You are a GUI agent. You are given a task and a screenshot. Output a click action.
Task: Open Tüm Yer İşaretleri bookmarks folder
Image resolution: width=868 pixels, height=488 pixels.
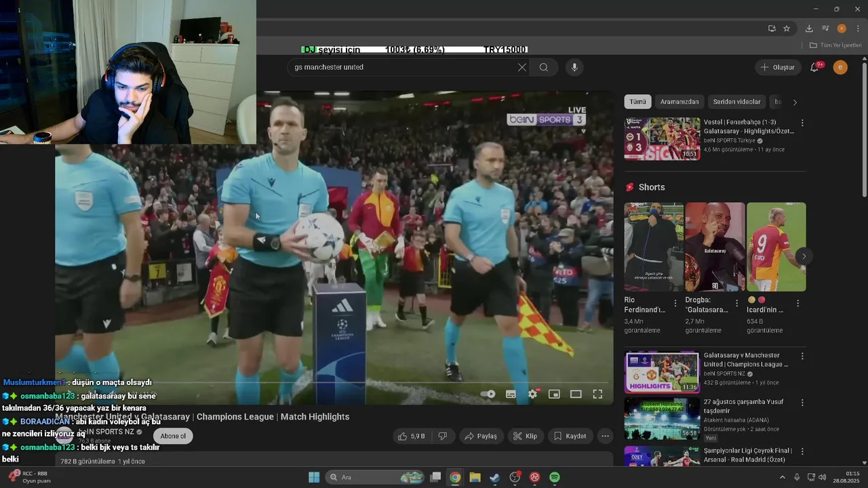(835, 45)
